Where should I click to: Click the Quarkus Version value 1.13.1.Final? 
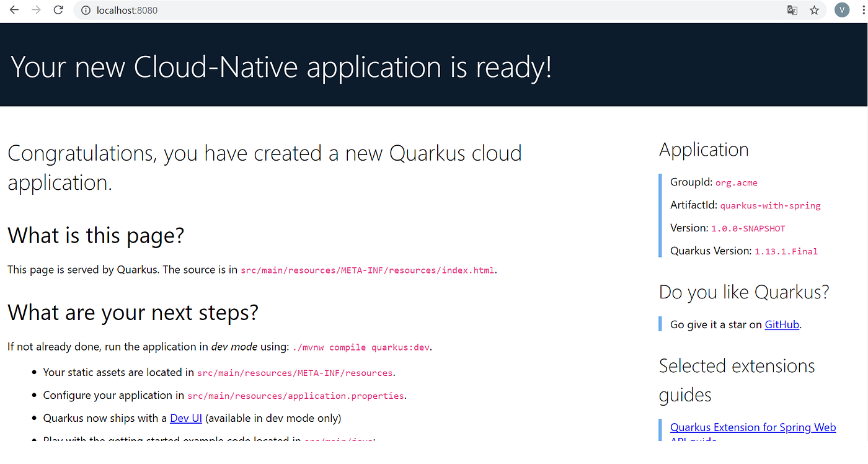tap(786, 252)
